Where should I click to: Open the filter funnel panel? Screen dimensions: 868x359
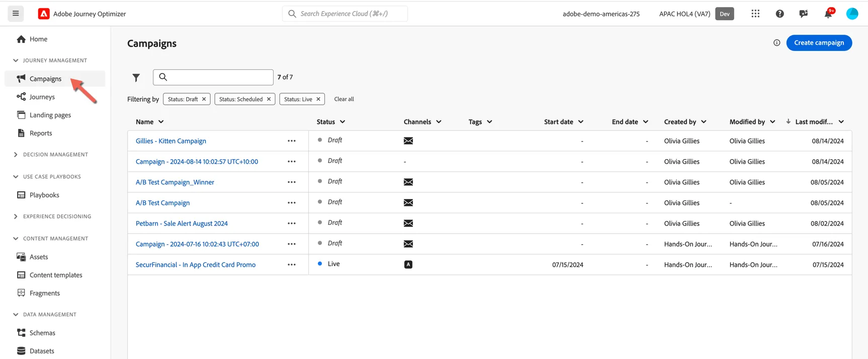(x=136, y=78)
